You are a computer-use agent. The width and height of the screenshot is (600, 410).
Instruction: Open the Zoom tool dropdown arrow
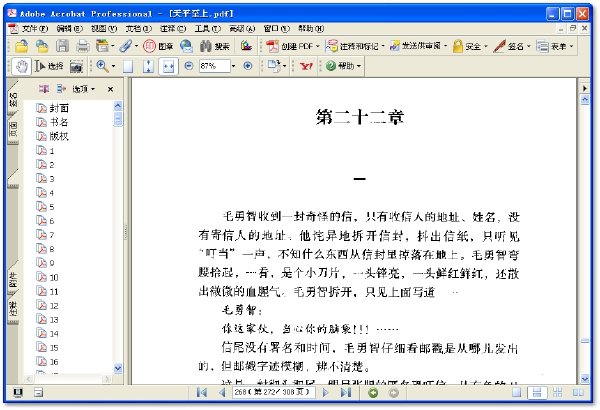(x=113, y=66)
